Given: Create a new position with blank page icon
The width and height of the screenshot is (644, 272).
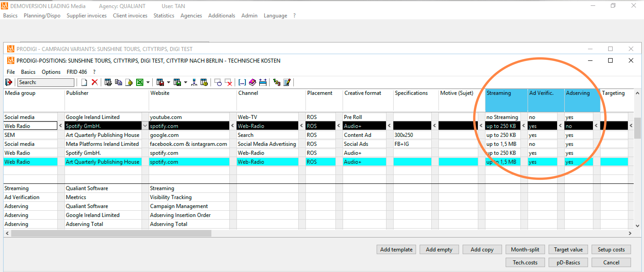Looking at the screenshot, I should (84, 82).
